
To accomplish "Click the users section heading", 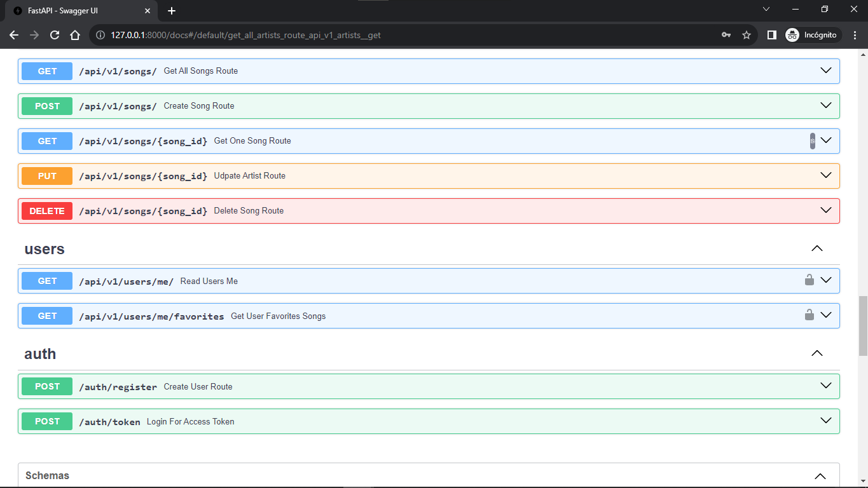I will coord(45,249).
